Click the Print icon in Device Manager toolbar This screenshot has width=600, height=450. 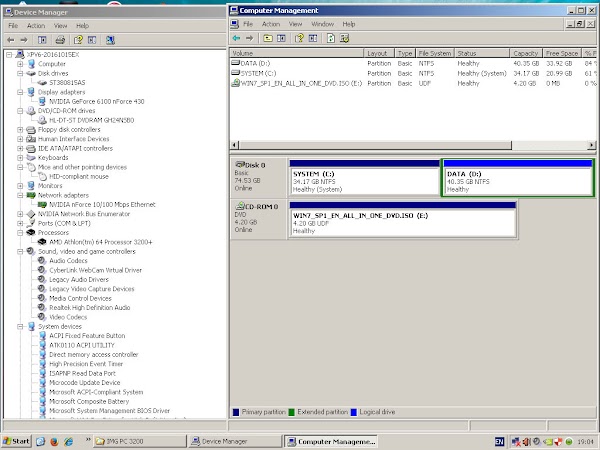click(62, 38)
